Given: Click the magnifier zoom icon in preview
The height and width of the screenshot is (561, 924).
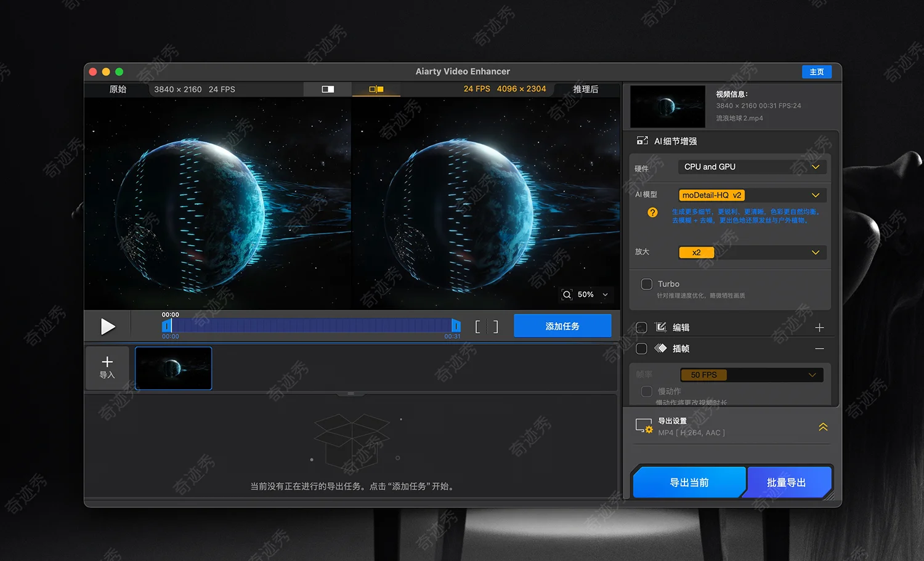Looking at the screenshot, I should [567, 294].
